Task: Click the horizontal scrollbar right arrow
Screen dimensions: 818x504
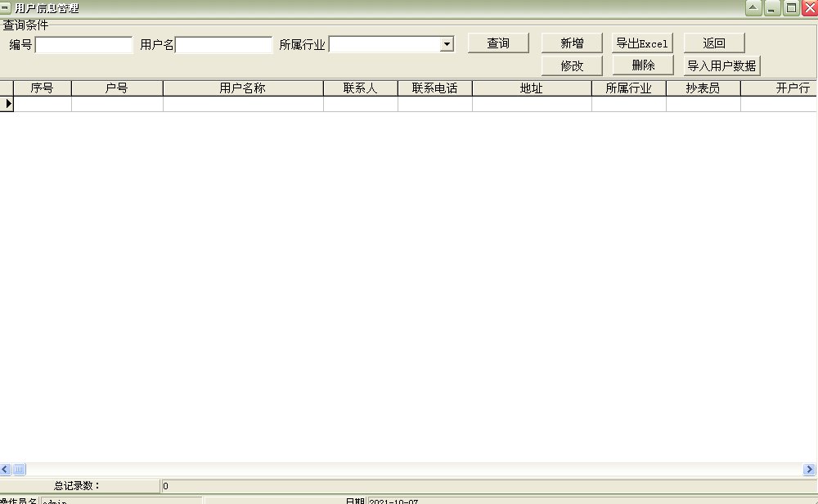Action: coord(810,469)
